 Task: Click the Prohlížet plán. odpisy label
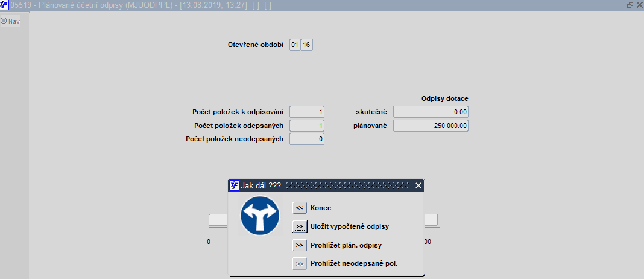[346, 245]
